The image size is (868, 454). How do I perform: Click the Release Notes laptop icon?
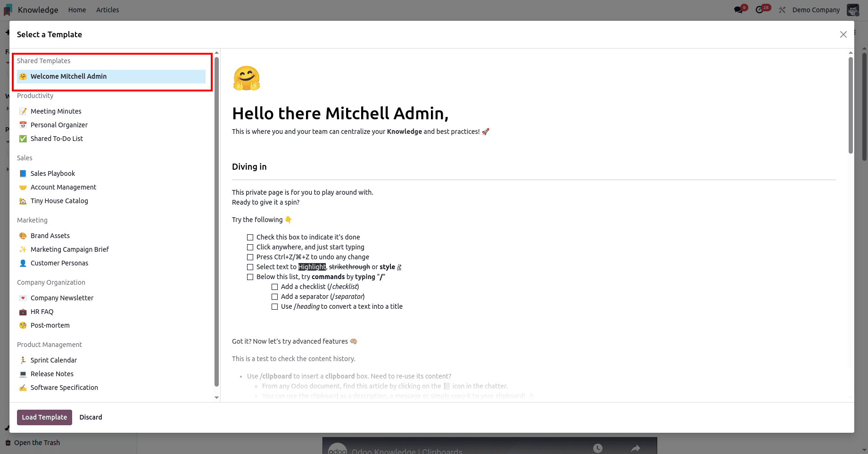coord(23,374)
